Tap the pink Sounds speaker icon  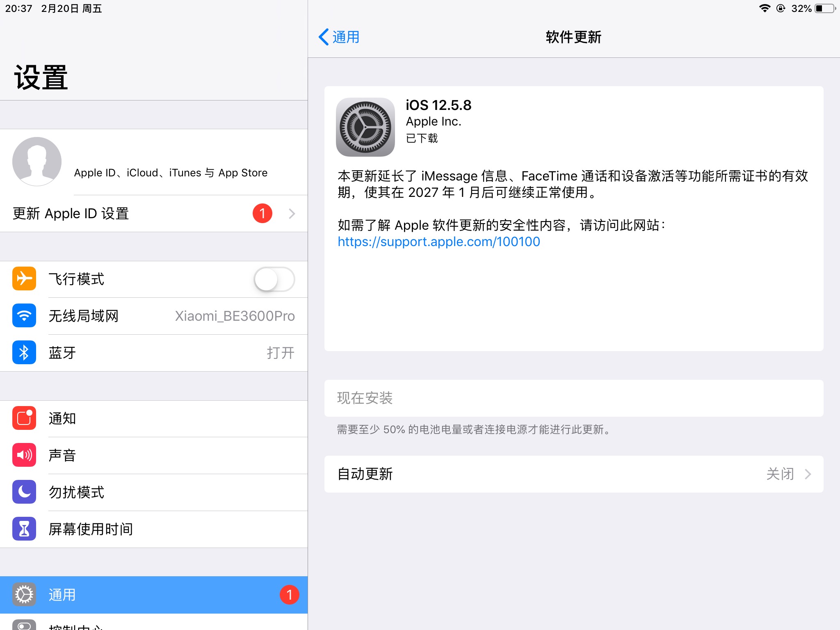pos(24,455)
